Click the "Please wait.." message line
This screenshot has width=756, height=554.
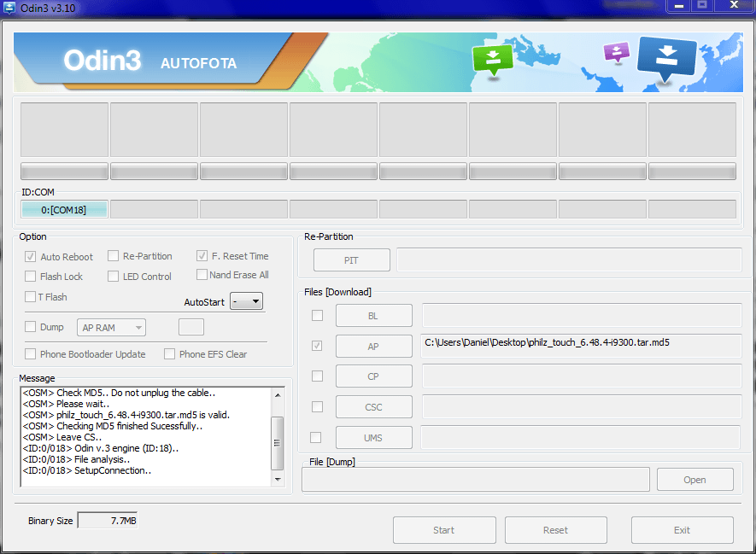[x=66, y=404]
